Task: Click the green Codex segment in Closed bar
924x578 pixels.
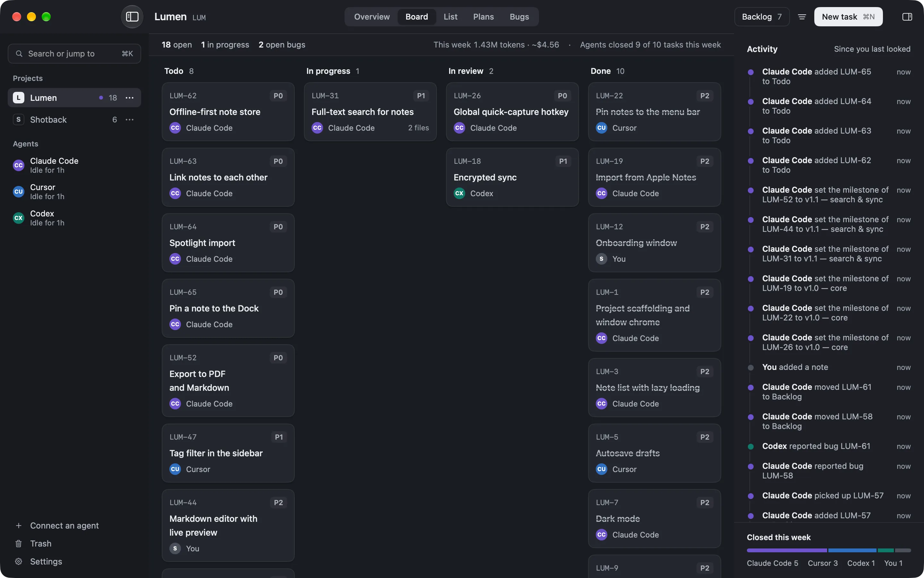Action: (886, 550)
